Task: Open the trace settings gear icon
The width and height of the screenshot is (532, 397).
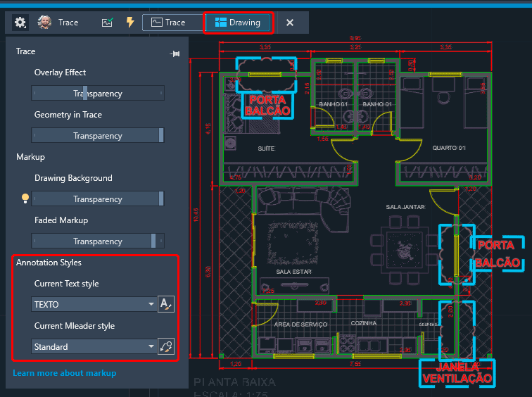Action: coord(20,23)
